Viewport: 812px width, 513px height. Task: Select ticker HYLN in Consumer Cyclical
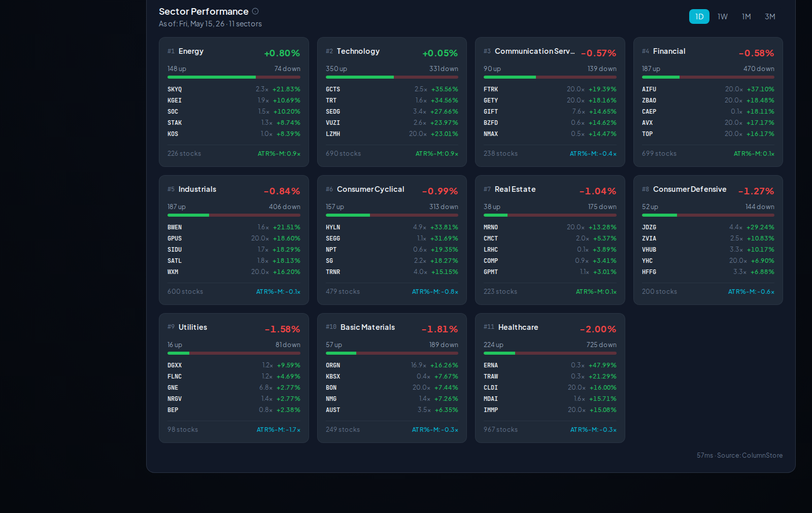coord(333,227)
